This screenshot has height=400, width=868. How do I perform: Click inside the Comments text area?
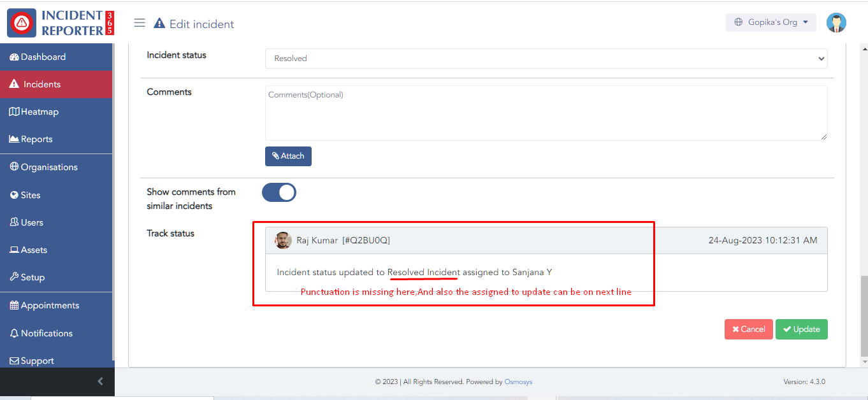pos(546,113)
